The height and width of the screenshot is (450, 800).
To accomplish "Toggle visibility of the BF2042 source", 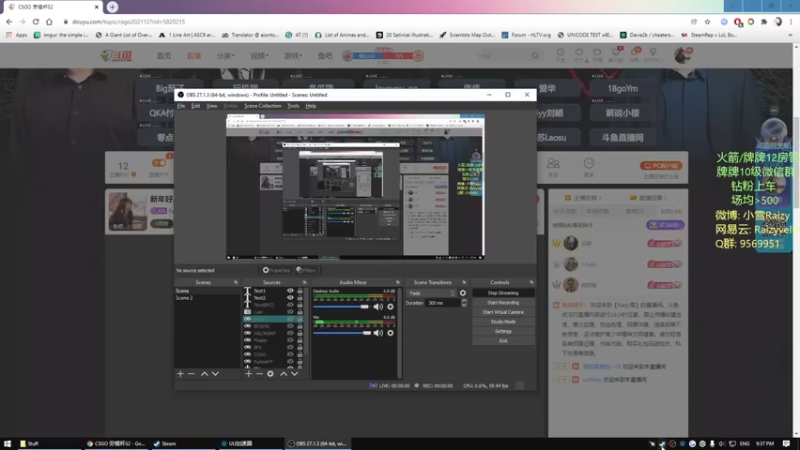I will pos(290,326).
